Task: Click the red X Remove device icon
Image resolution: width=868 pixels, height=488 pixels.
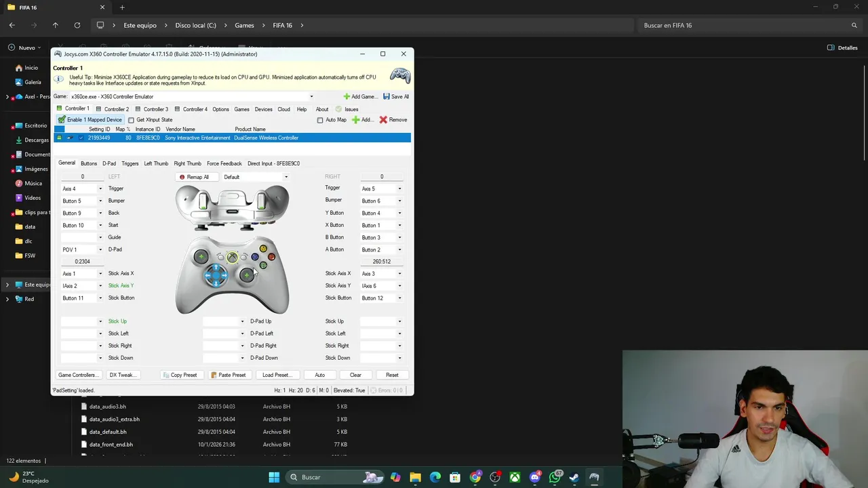Action: coord(383,120)
